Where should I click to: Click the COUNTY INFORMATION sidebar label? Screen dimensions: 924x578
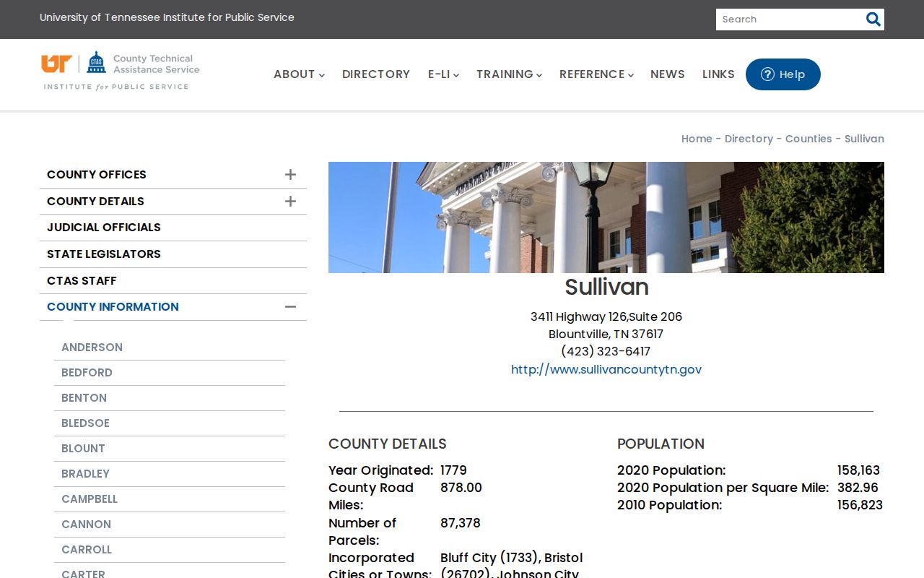pyautogui.click(x=113, y=307)
